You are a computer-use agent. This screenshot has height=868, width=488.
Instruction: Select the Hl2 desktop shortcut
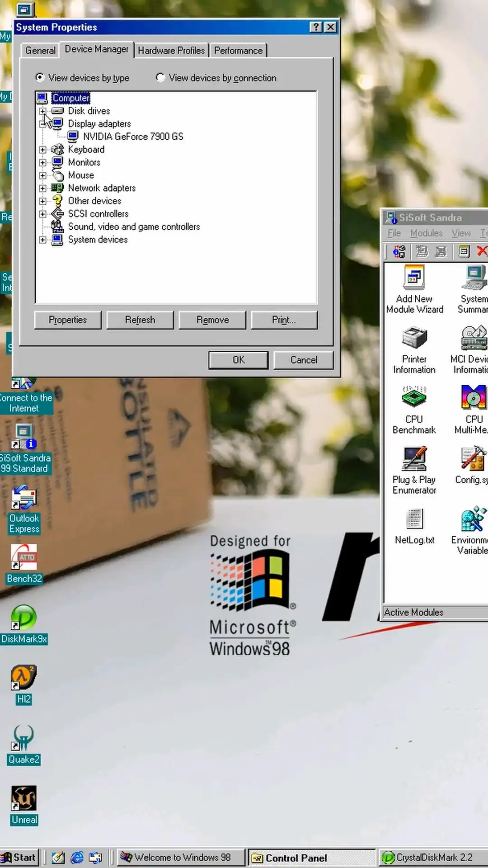point(24,685)
